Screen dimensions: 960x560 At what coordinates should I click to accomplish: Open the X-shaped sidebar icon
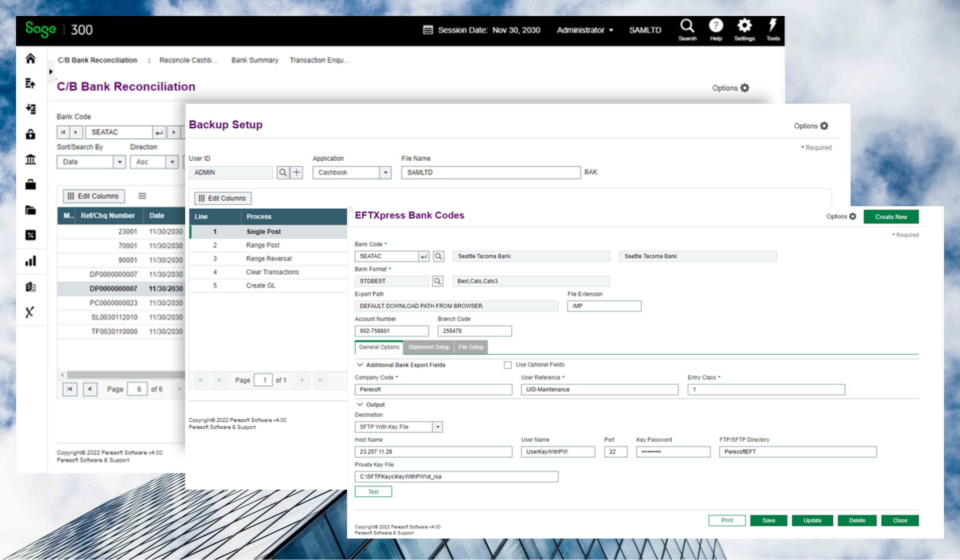[30, 312]
